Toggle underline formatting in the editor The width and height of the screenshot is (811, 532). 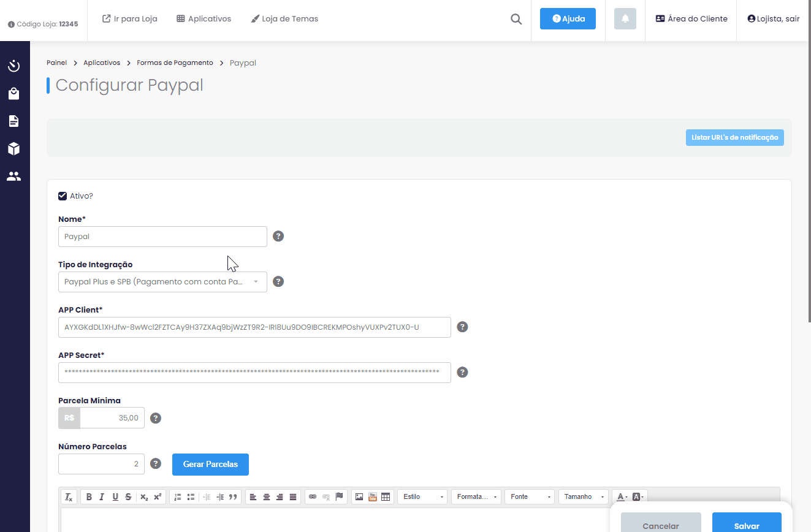(115, 496)
